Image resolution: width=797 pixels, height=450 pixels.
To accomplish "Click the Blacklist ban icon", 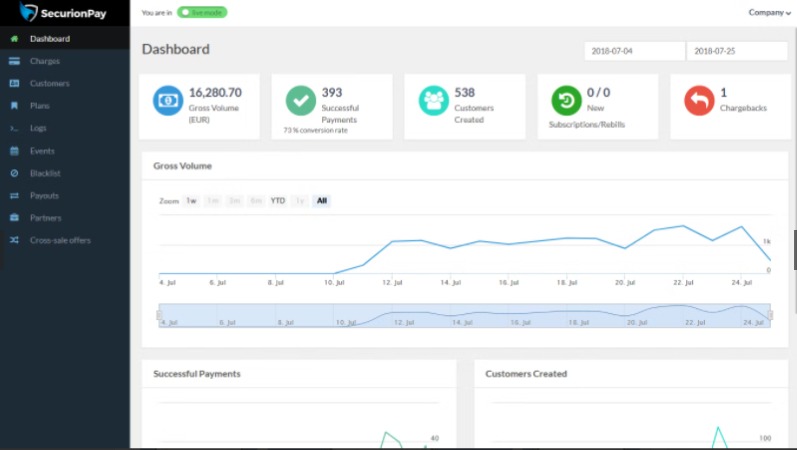I will pyautogui.click(x=14, y=173).
